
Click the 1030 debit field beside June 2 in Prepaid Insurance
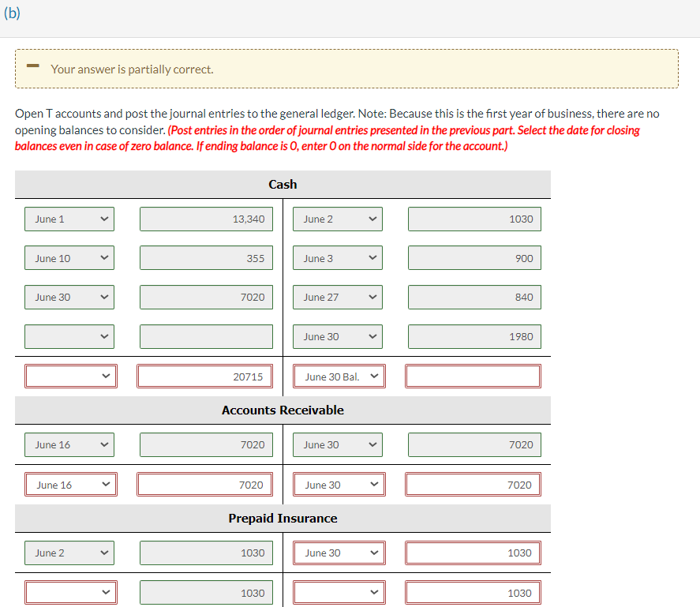pyautogui.click(x=206, y=553)
